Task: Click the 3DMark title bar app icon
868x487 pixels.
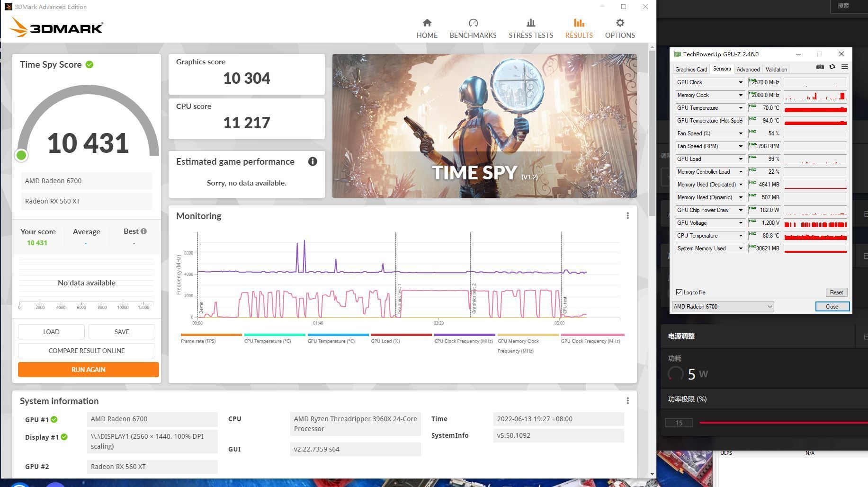Action: [x=8, y=7]
